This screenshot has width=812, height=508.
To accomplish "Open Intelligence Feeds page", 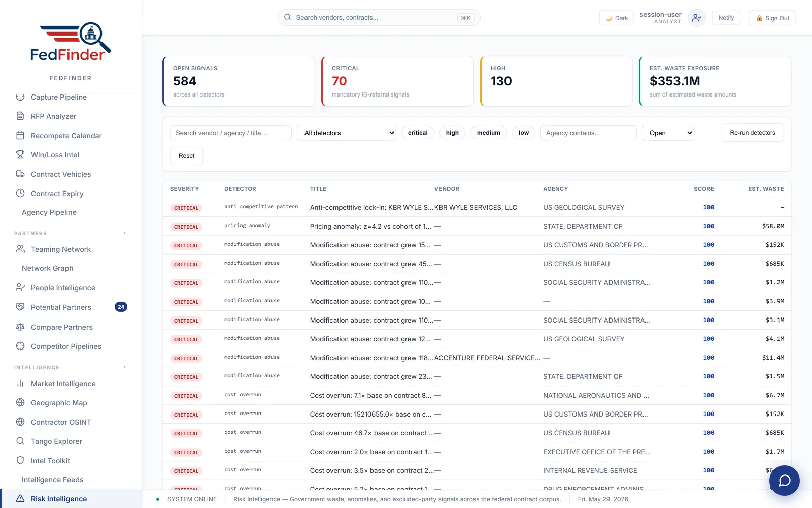I will (x=53, y=480).
